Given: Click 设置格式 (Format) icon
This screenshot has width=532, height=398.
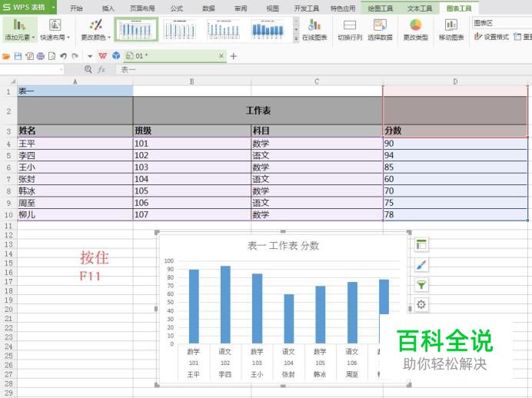Looking at the screenshot, I should (x=478, y=36).
